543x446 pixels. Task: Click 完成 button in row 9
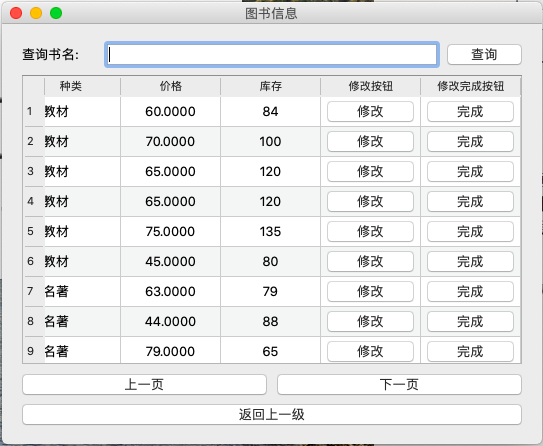pos(470,351)
